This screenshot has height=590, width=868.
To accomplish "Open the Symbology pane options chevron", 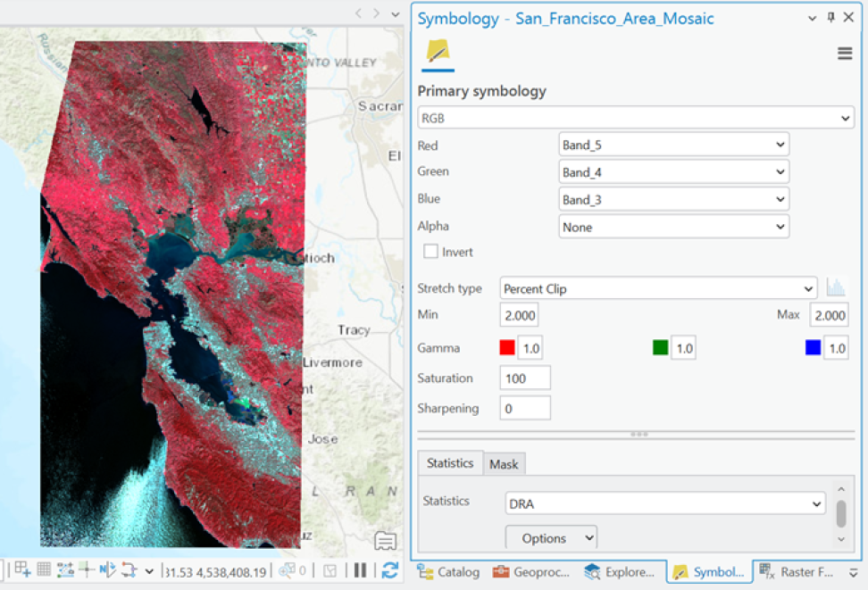I will tap(812, 18).
